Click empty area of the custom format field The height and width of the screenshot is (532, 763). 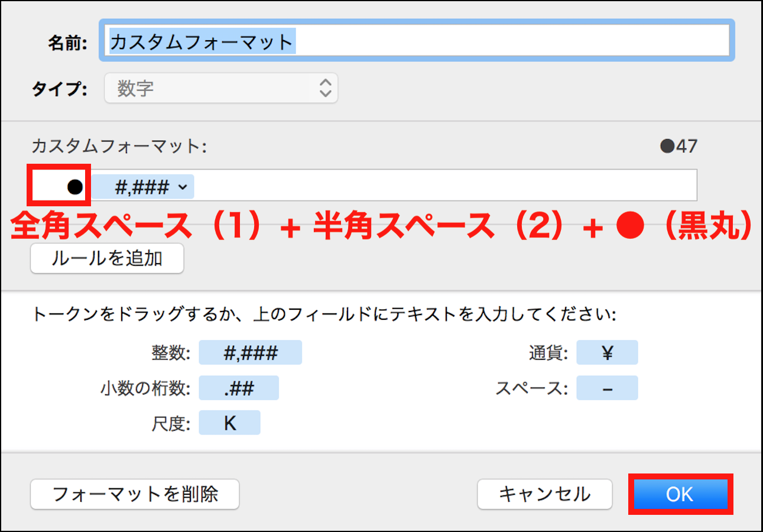(x=443, y=186)
